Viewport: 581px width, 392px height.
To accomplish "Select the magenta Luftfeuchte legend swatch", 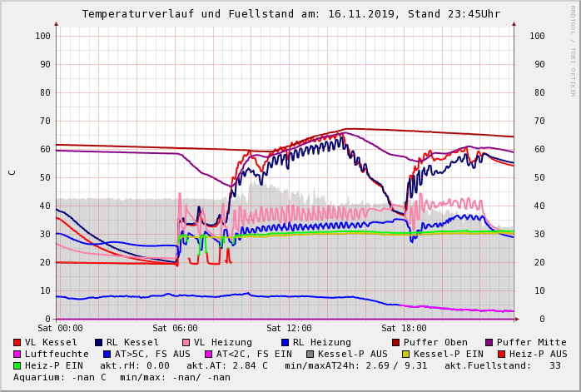I will 17,354.
